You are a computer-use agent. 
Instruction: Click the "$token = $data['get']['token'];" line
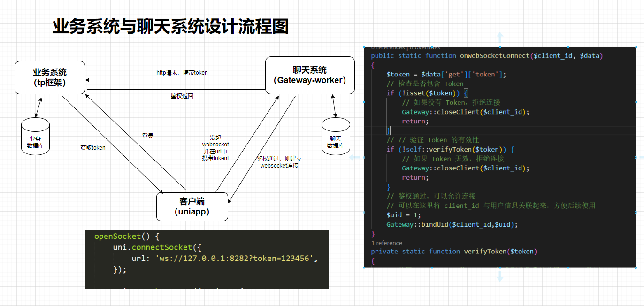tap(446, 74)
